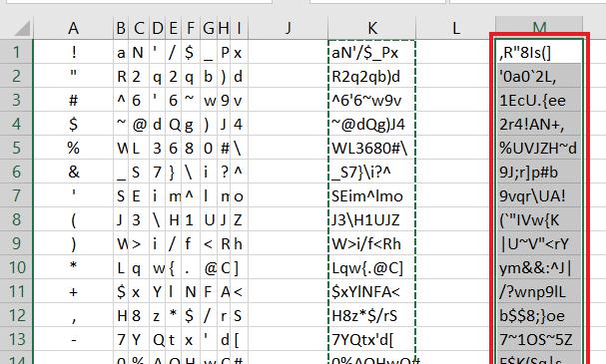Select row 10 header
The image size is (606, 364).
(17, 267)
